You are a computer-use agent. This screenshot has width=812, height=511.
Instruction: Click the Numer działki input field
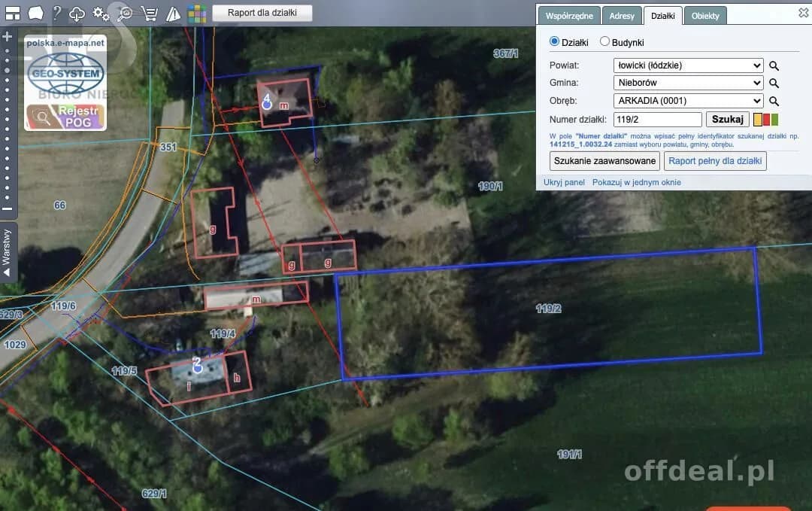pos(658,120)
